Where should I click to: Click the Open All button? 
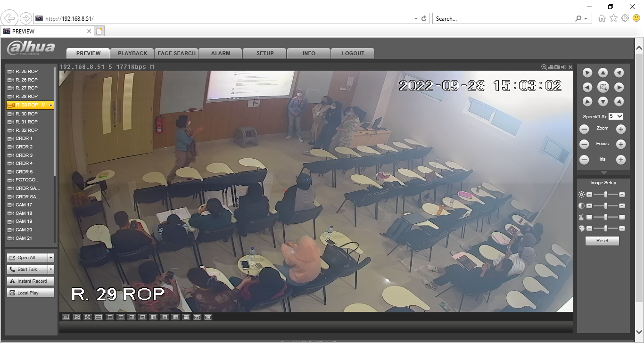(27, 258)
